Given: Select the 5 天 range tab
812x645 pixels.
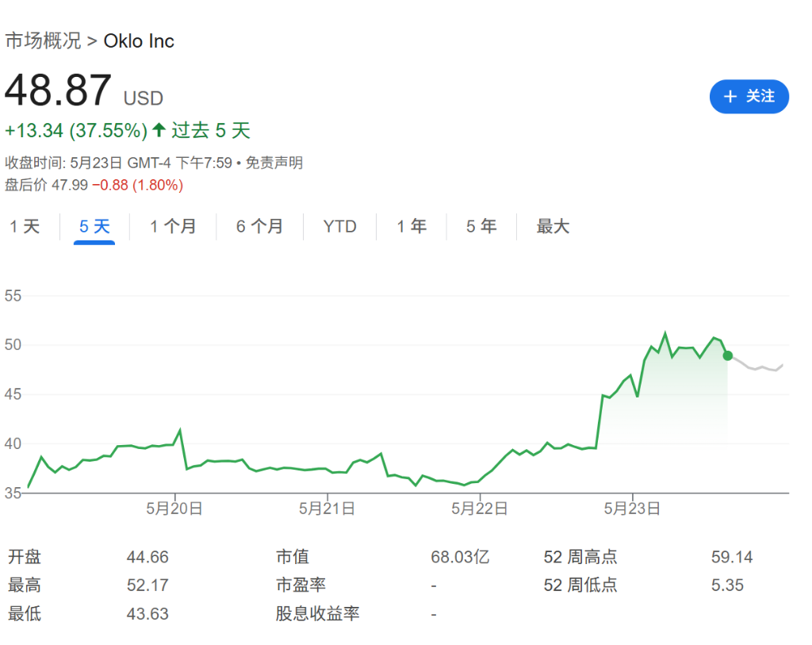Looking at the screenshot, I should 94,227.
